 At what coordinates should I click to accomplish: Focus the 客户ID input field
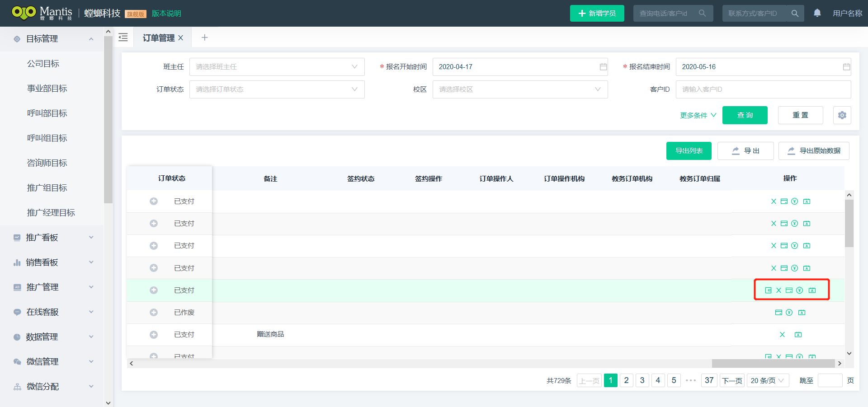(763, 89)
